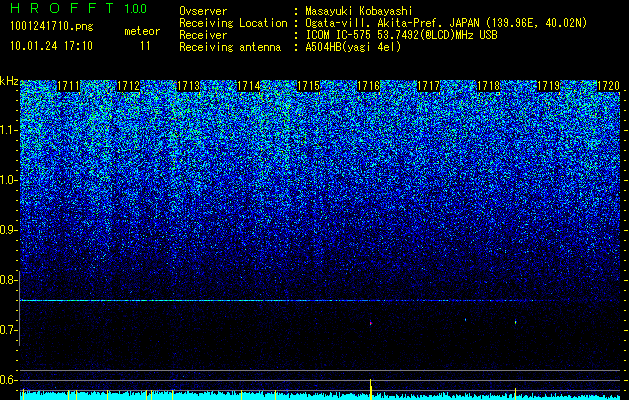This screenshot has width=629, height=400.
Task: Click the receiver value ICOM IC-575 53.7492 MHz USB
Action: (x=401, y=35)
